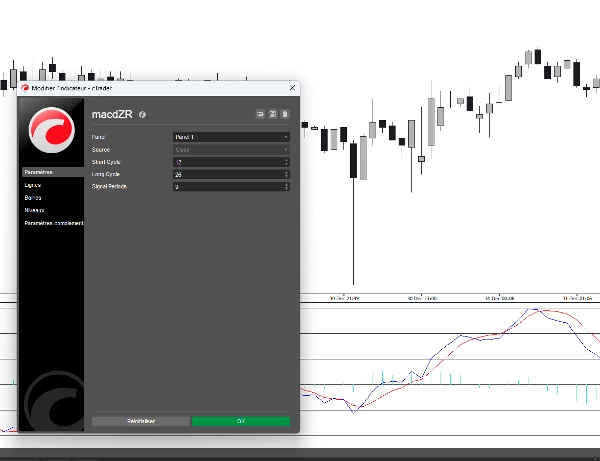
Task: Close the Modifier l'indicateur dialog
Action: [x=292, y=88]
